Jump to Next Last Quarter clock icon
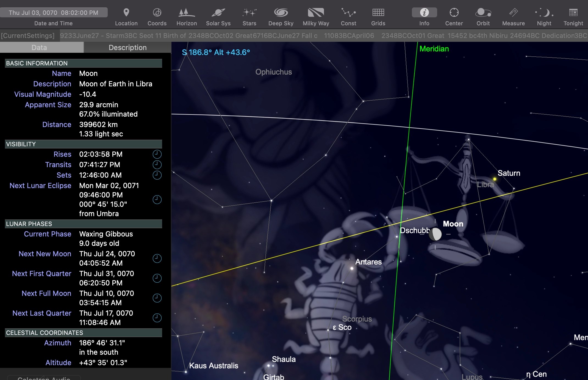588x380 pixels. (x=157, y=318)
